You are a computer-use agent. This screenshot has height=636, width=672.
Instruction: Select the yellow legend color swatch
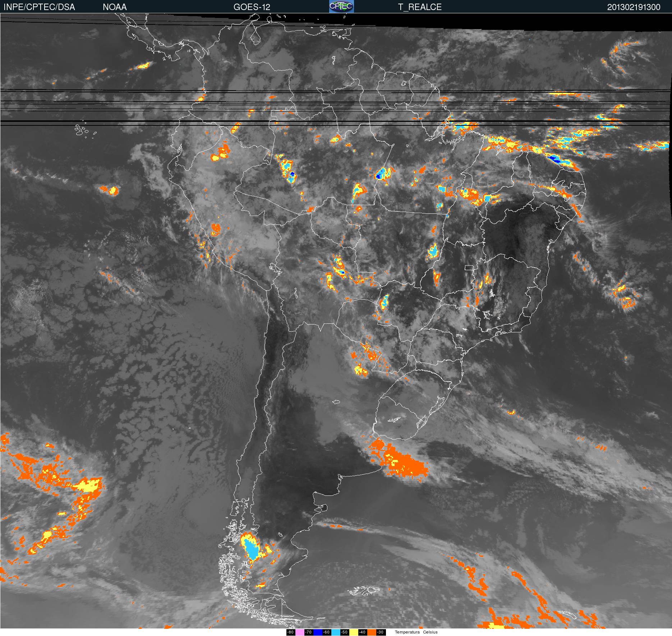(x=354, y=632)
